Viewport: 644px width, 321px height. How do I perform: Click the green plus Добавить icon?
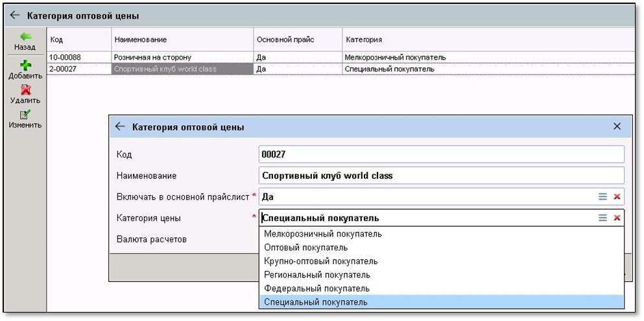click(x=25, y=65)
